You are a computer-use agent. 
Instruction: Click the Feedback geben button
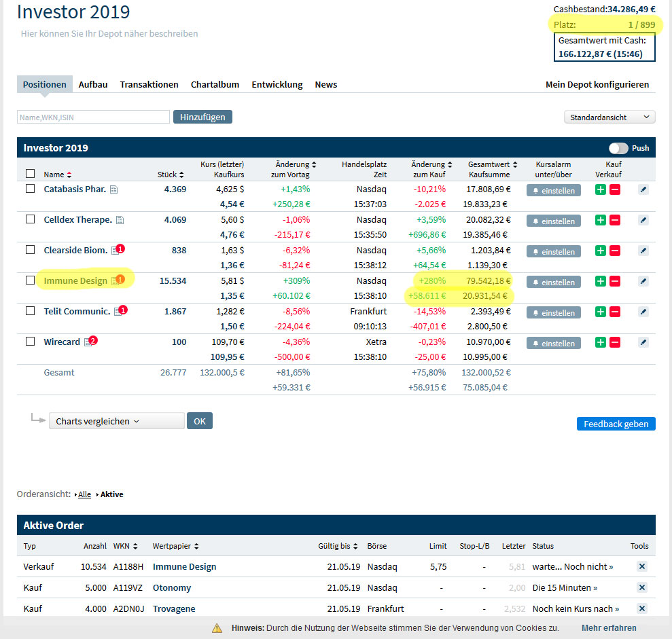tap(616, 424)
